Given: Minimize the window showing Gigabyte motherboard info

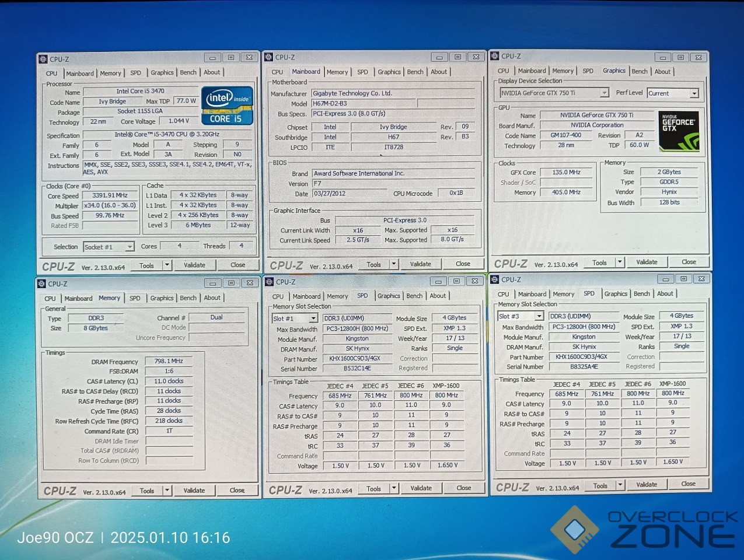Looking at the screenshot, I should point(439,57).
